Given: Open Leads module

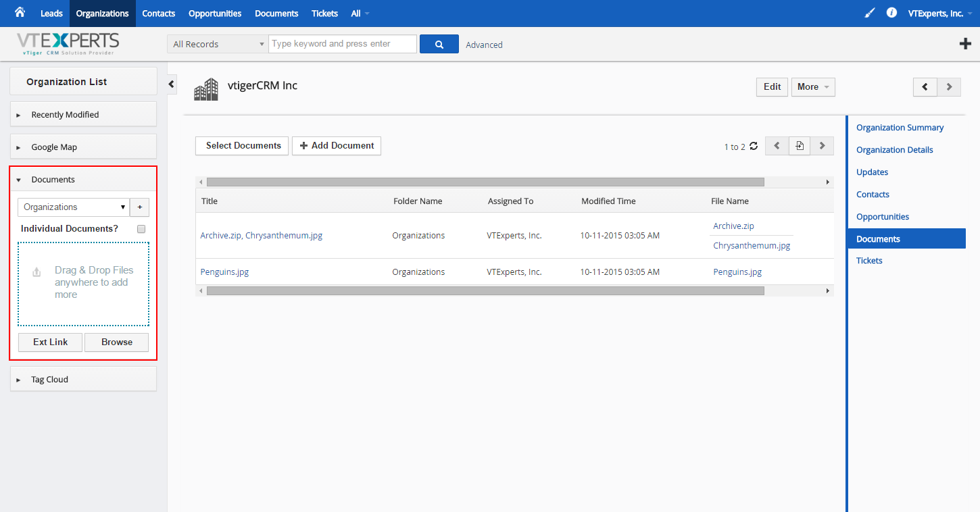Looking at the screenshot, I should point(51,14).
